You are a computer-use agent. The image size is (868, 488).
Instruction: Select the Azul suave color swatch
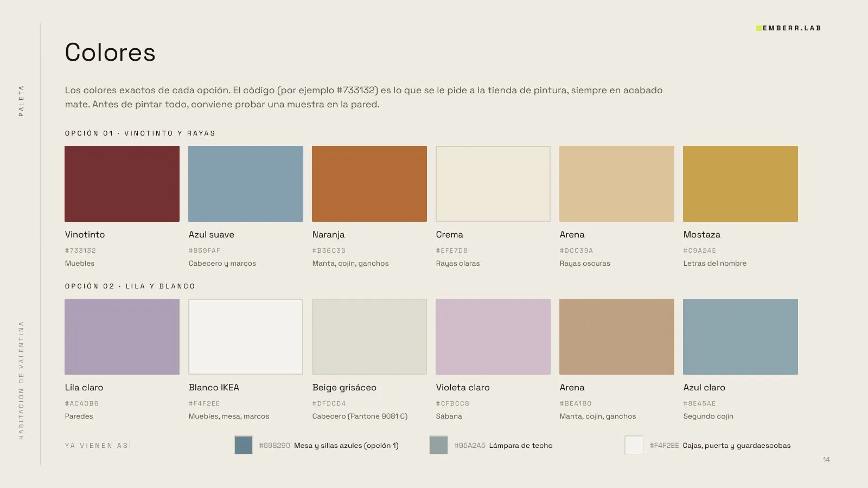coord(246,184)
